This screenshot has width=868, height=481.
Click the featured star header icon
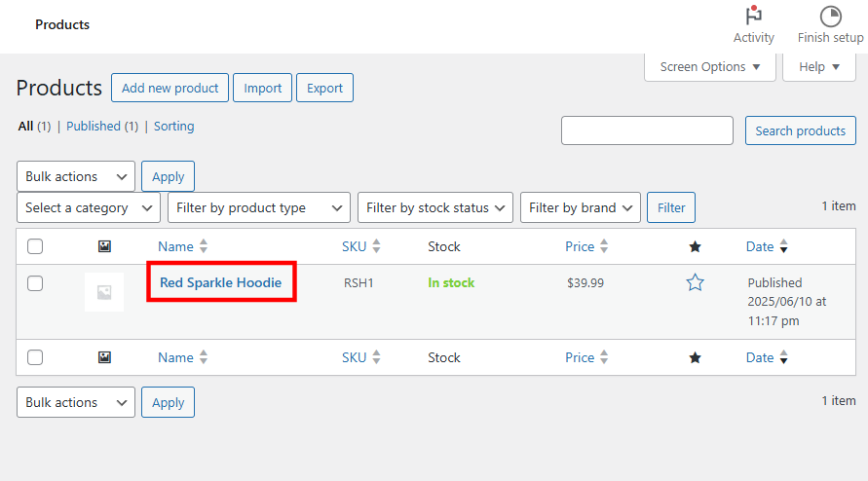[x=695, y=247]
